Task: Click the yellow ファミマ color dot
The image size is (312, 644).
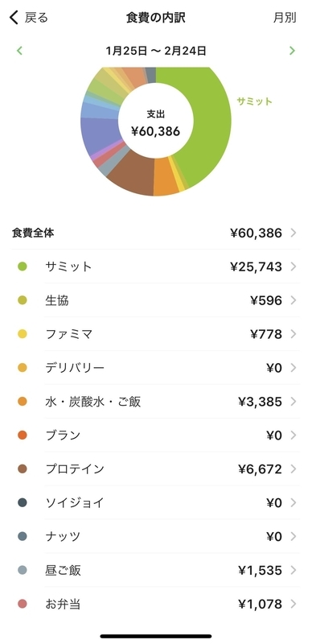Action: coord(23,334)
